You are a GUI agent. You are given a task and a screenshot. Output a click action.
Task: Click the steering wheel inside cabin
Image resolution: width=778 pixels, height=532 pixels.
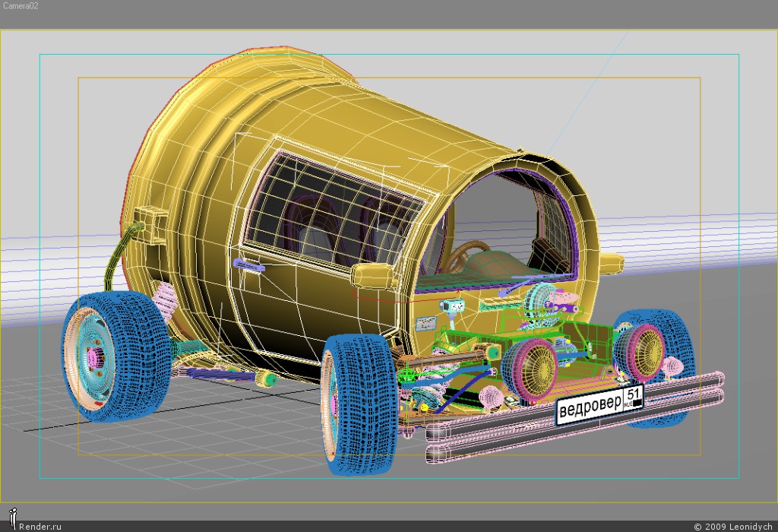pyautogui.click(x=468, y=253)
